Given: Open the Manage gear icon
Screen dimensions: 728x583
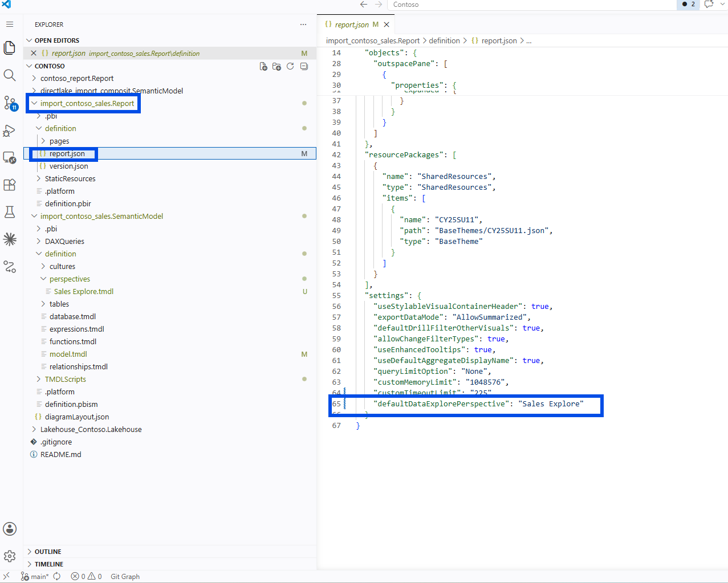Looking at the screenshot, I should tap(10, 556).
